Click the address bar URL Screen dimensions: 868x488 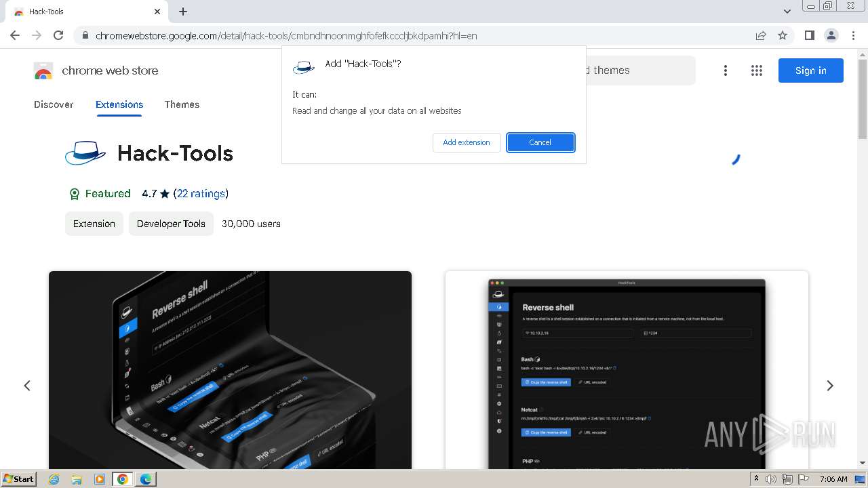click(x=286, y=35)
